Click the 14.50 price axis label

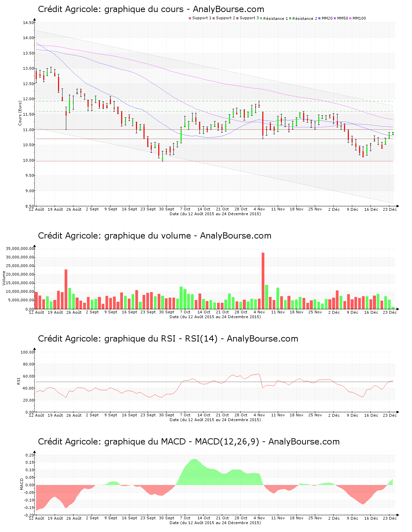28,23
